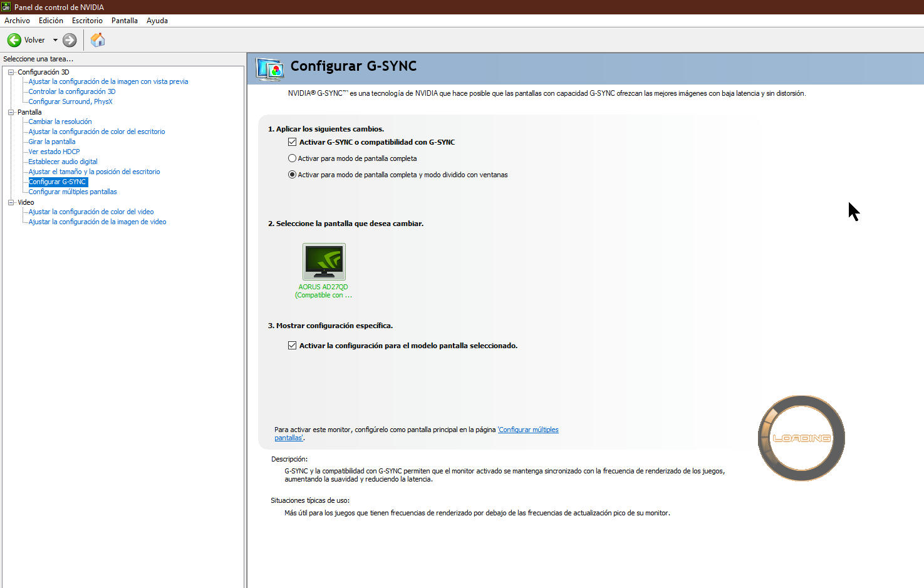
Task: Click the 'Video' category label in tree
Action: [26, 202]
